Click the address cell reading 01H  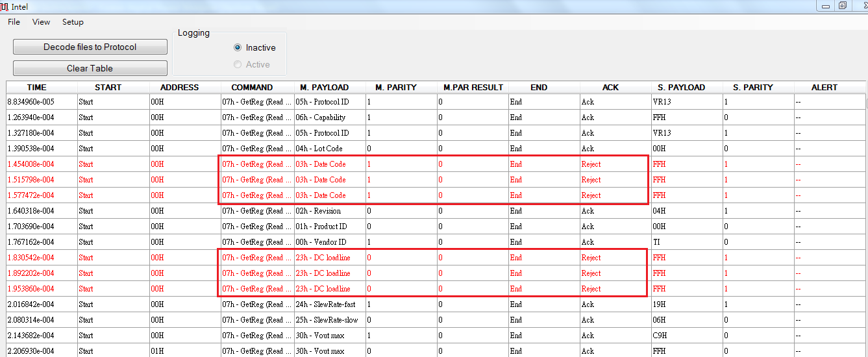click(185, 351)
